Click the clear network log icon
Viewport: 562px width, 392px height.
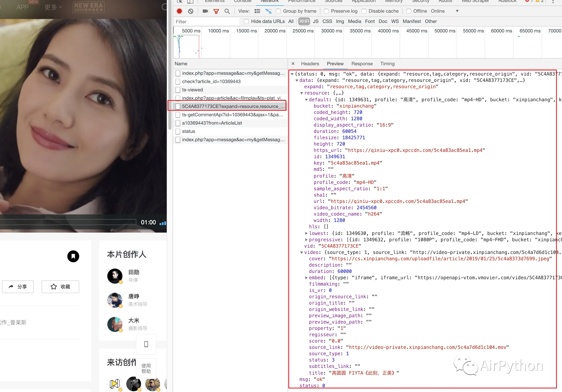[x=191, y=11]
